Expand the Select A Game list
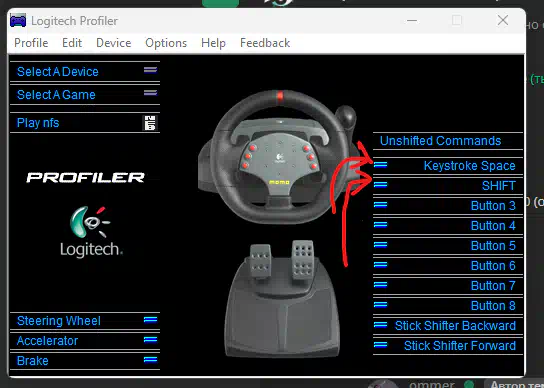 85,94
